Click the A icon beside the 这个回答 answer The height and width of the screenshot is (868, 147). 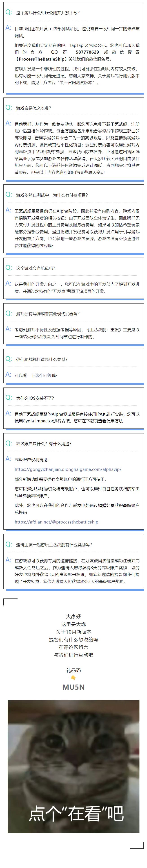[x=8, y=375]
